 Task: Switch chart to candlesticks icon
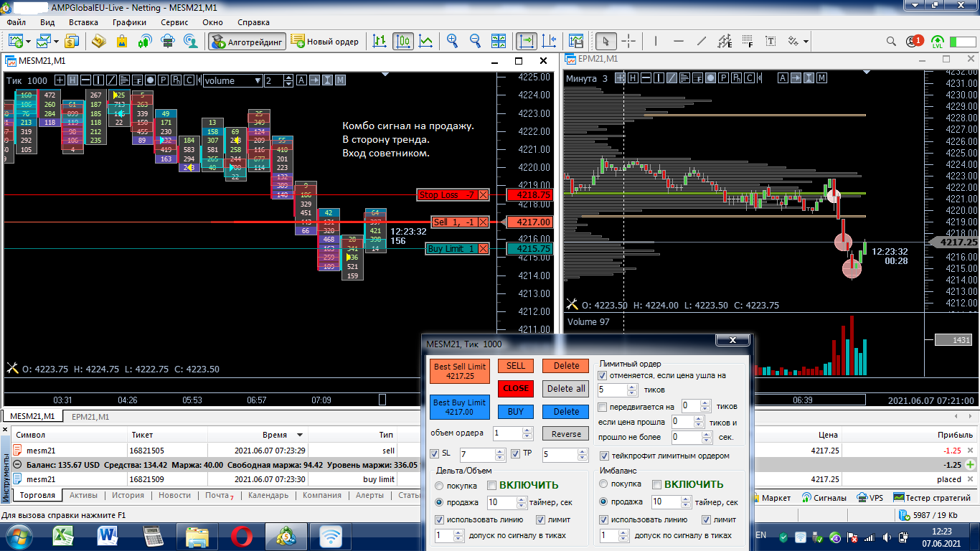tap(403, 42)
